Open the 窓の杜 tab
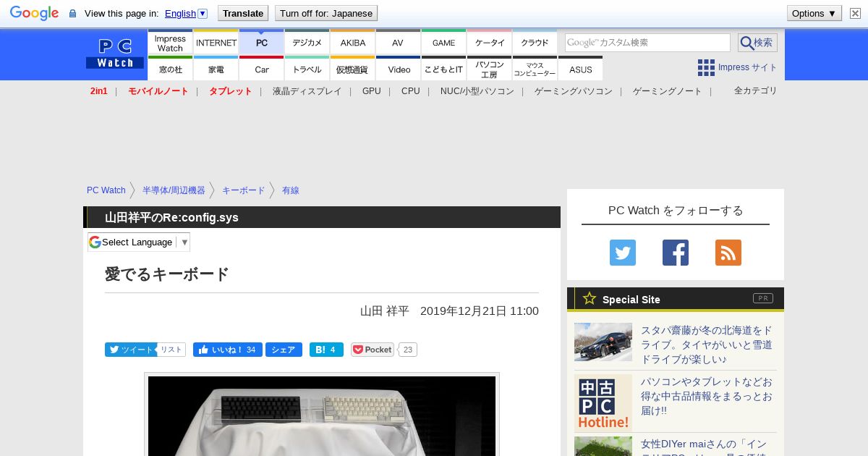Screen dimensions: 868x456 point(170,69)
